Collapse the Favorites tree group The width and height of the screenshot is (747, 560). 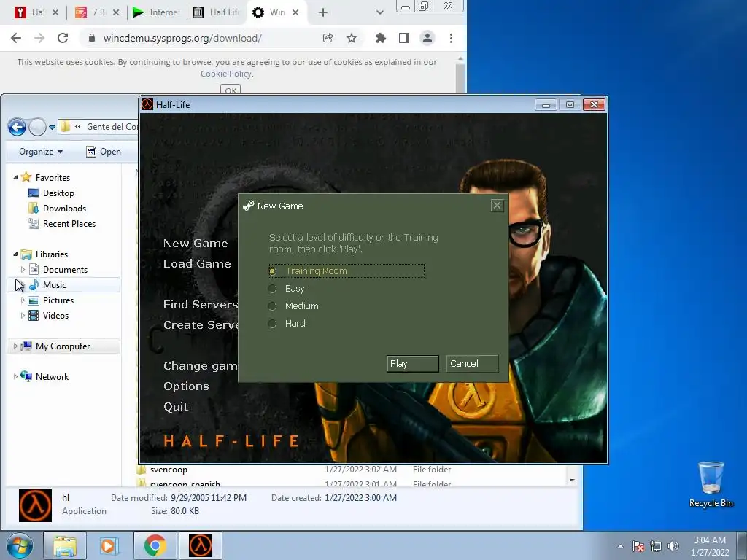15,178
